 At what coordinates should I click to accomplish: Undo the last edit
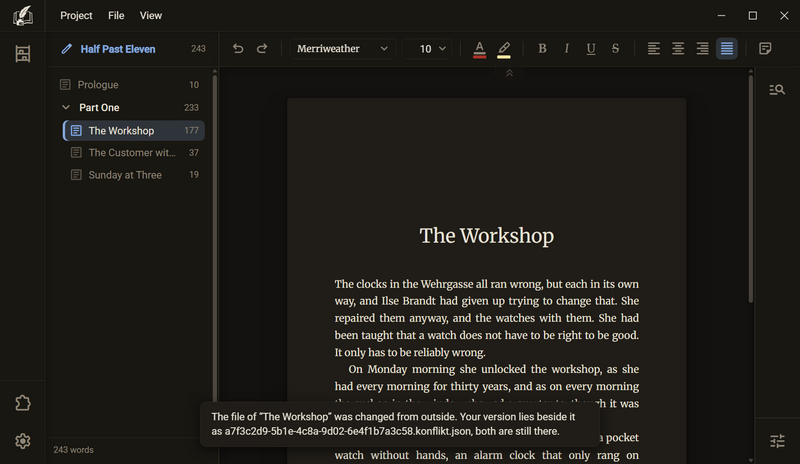tap(238, 48)
